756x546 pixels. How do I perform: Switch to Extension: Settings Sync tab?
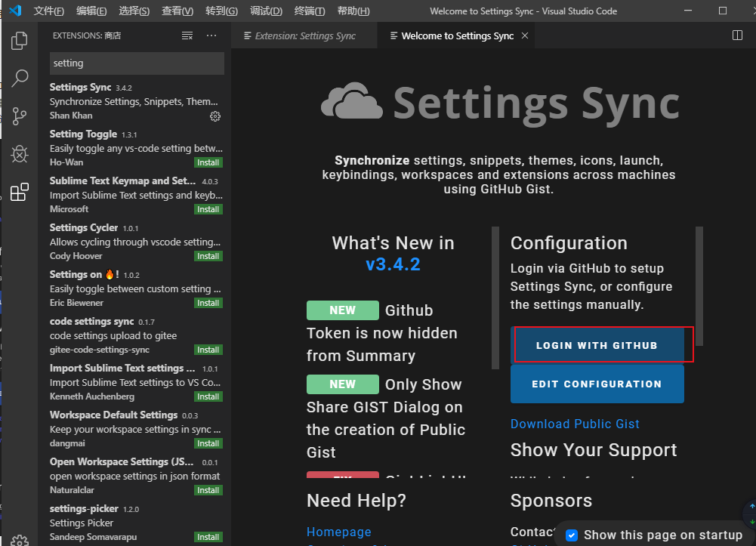(x=304, y=35)
